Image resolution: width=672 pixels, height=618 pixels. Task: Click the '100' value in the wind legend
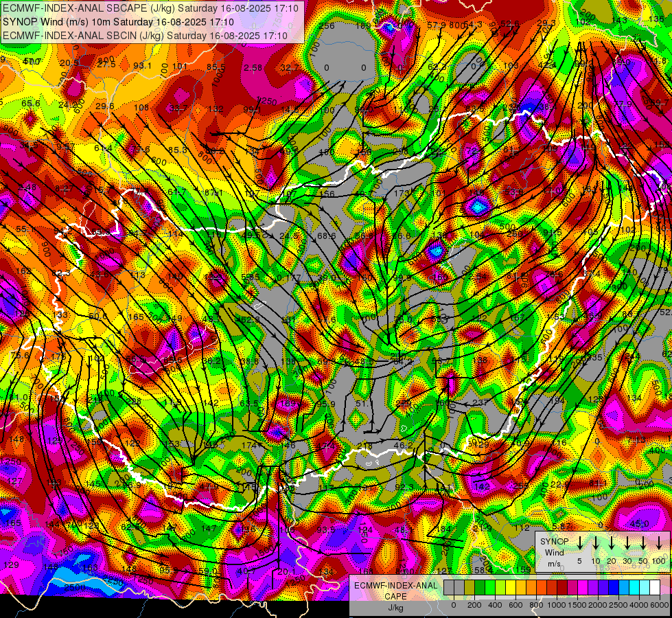point(659,561)
